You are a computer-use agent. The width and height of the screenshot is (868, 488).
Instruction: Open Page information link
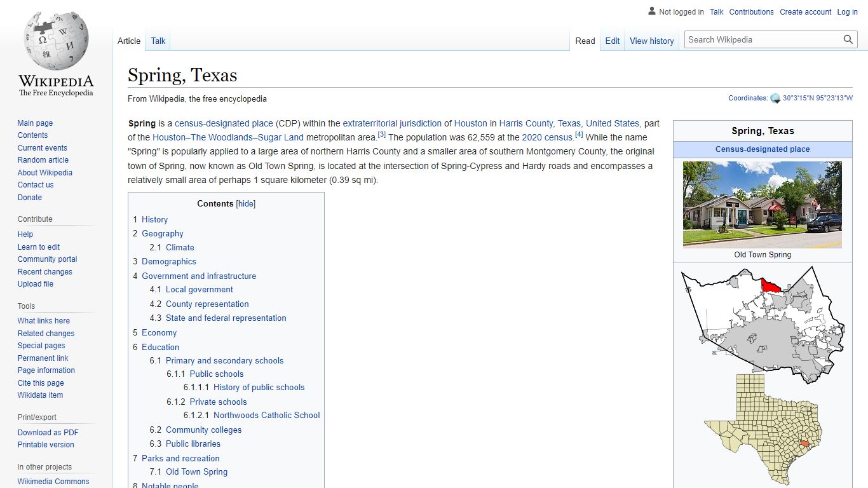[46, 370]
